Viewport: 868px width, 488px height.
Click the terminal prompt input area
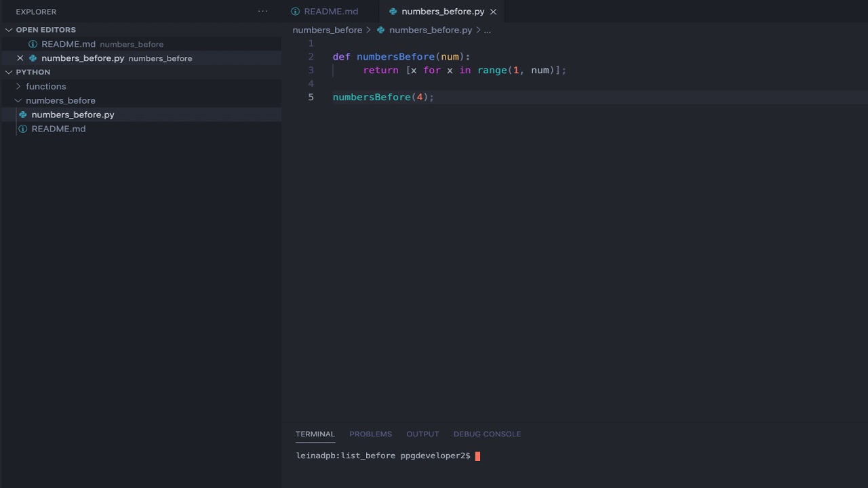coord(477,456)
